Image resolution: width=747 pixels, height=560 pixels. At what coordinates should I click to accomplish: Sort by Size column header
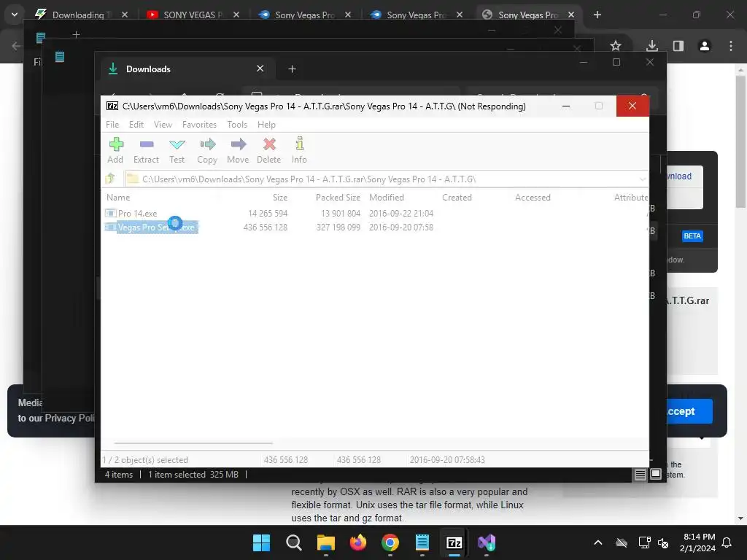(280, 197)
